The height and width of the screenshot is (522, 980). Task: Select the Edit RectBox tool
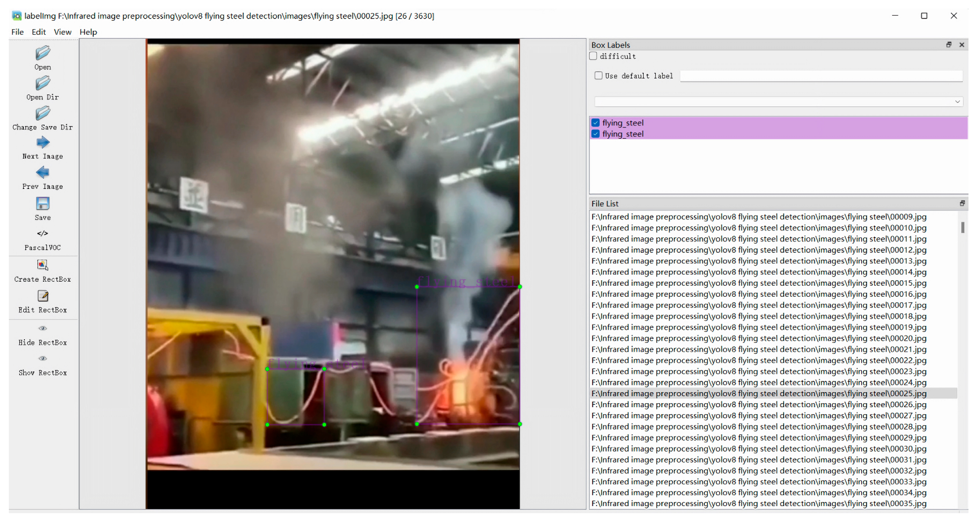tap(43, 296)
